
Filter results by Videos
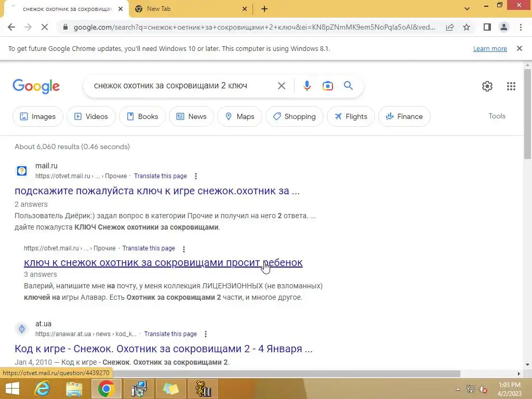click(91, 116)
